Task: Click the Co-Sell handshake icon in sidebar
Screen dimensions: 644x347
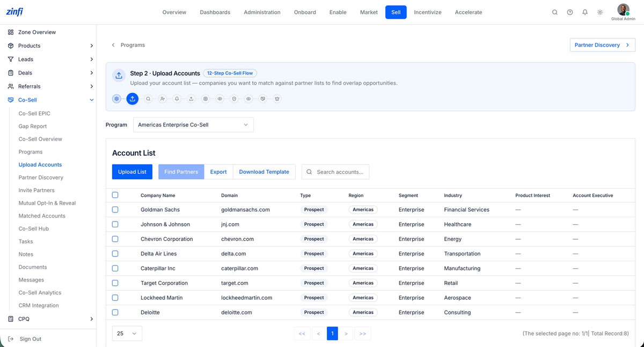Action: click(11, 100)
